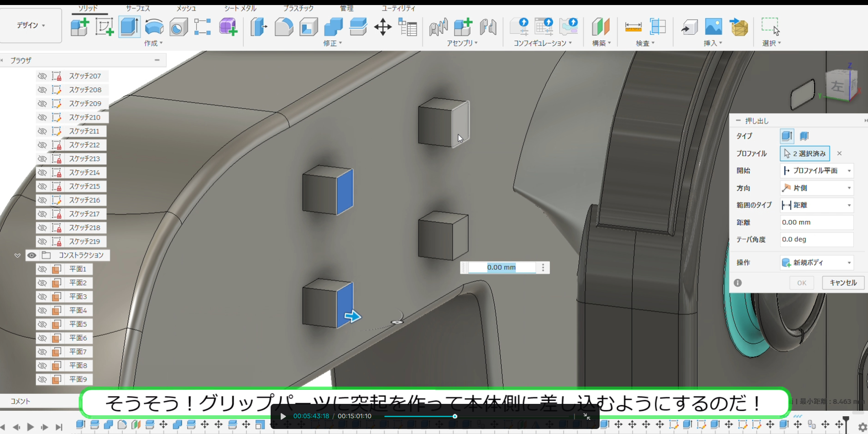Image resolution: width=868 pixels, height=434 pixels.
Task: Click the Insert Canvas image icon
Action: pyautogui.click(x=713, y=27)
